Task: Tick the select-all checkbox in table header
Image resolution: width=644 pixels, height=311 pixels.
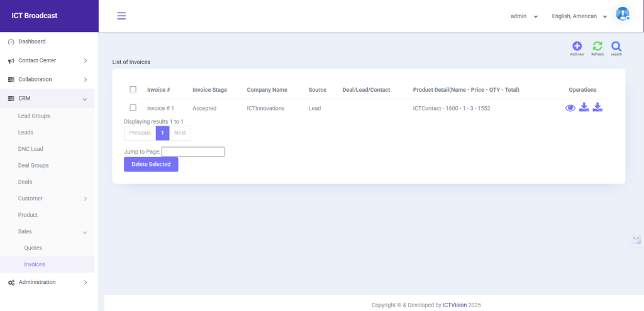Action: (x=133, y=89)
